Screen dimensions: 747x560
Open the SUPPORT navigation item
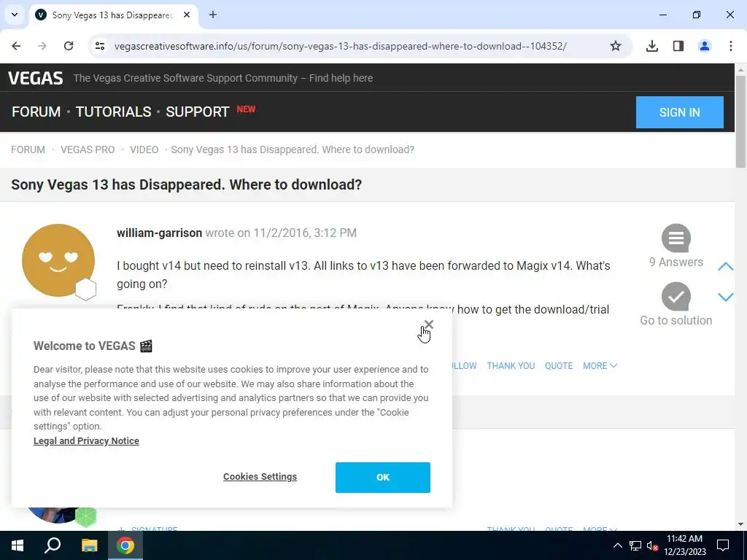pyautogui.click(x=197, y=112)
